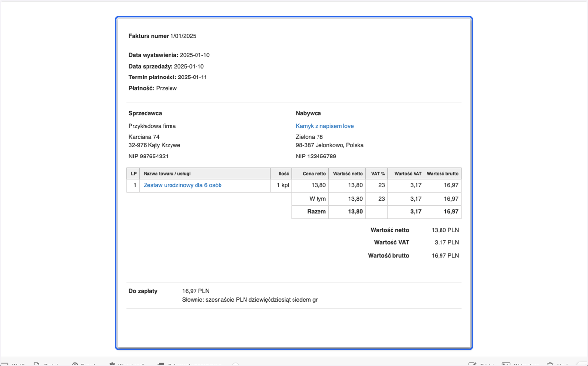
Task: Click the Wartość brutto column header
Action: pyautogui.click(x=443, y=174)
